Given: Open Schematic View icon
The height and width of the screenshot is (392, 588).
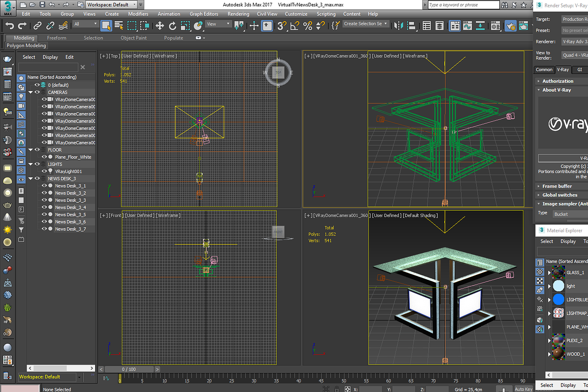Looking at the screenshot, I should click(481, 25).
